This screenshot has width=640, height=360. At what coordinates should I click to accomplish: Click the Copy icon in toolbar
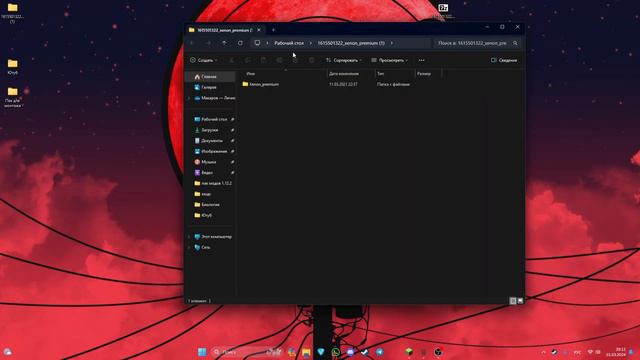pyautogui.click(x=247, y=60)
